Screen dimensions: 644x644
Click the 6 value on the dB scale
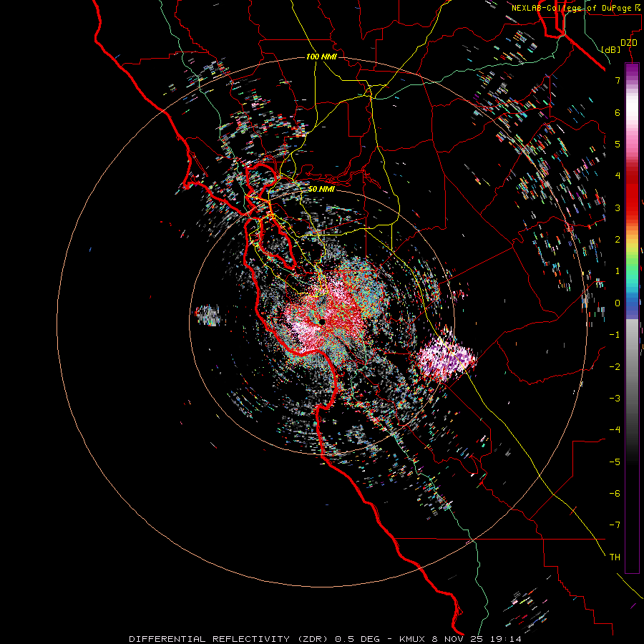[x=618, y=112]
